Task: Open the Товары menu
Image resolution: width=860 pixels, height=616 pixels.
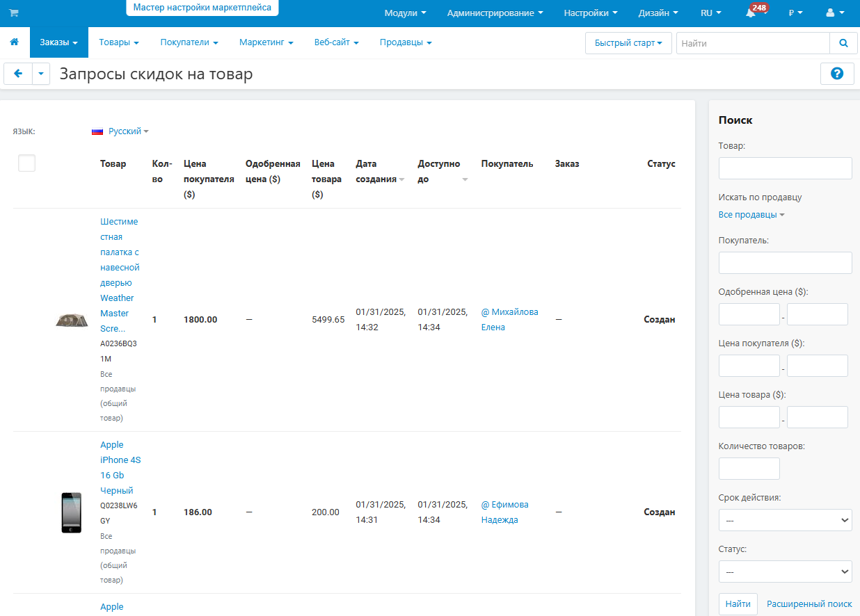Action: [119, 42]
